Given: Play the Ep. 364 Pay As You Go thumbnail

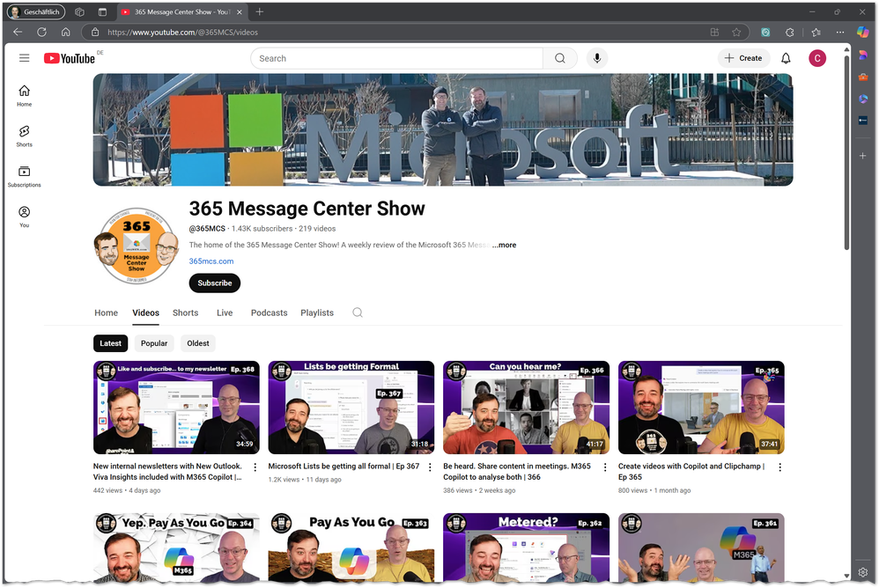Looking at the screenshot, I should (x=176, y=548).
